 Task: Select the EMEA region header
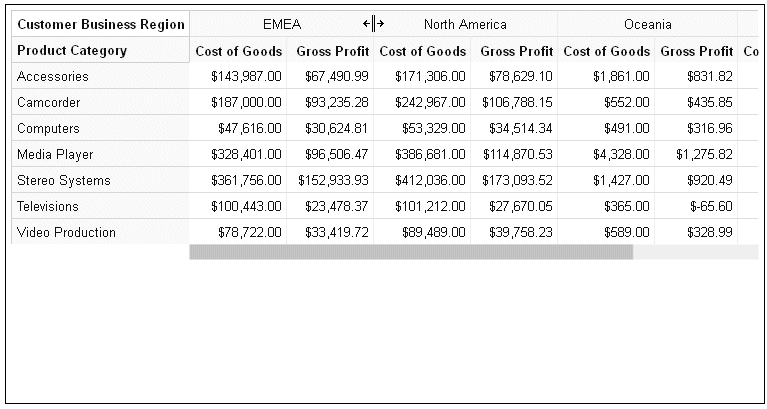[x=282, y=24]
